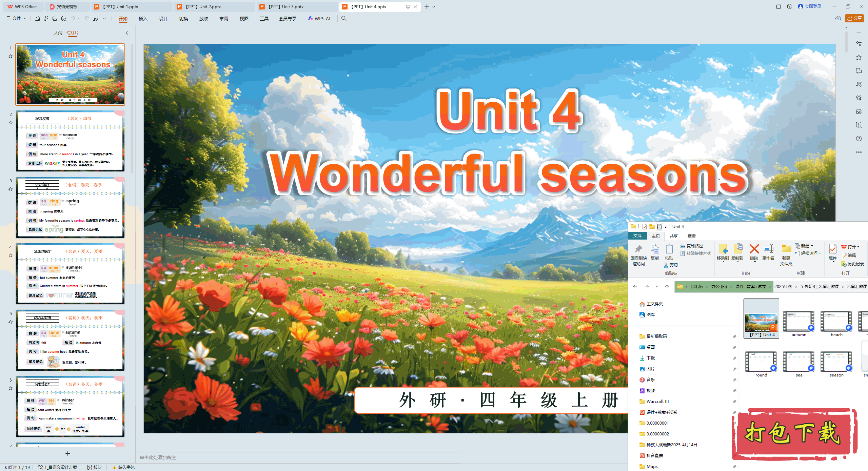Toggle the star beside slide 2 thumbnail

11,123
